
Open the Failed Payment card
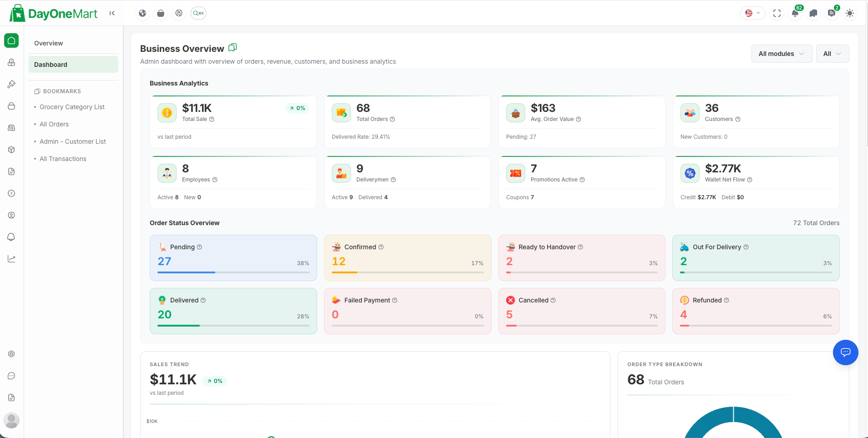click(408, 311)
